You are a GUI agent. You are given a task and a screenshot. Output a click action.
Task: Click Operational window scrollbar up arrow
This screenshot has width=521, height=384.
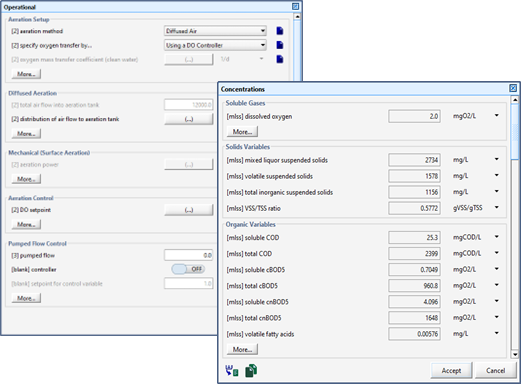297,16
